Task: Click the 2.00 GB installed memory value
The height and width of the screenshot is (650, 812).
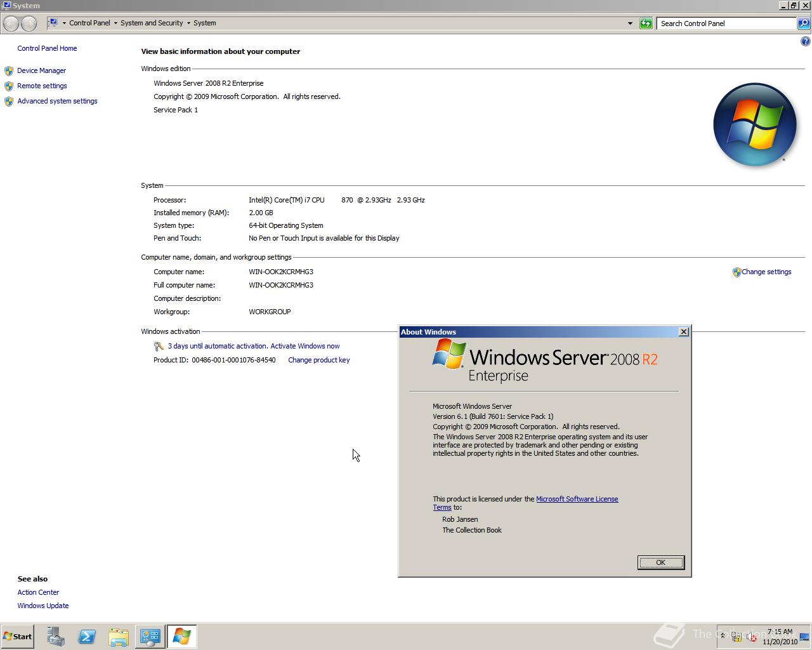Action: pyautogui.click(x=261, y=213)
